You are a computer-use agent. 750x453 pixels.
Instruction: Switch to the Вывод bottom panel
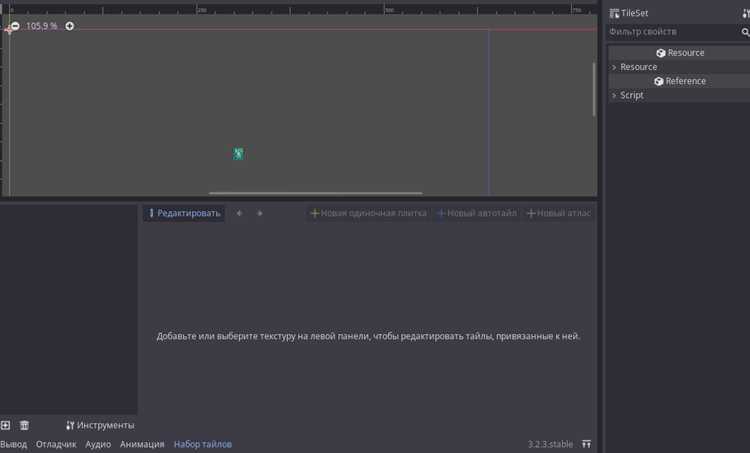pos(14,444)
